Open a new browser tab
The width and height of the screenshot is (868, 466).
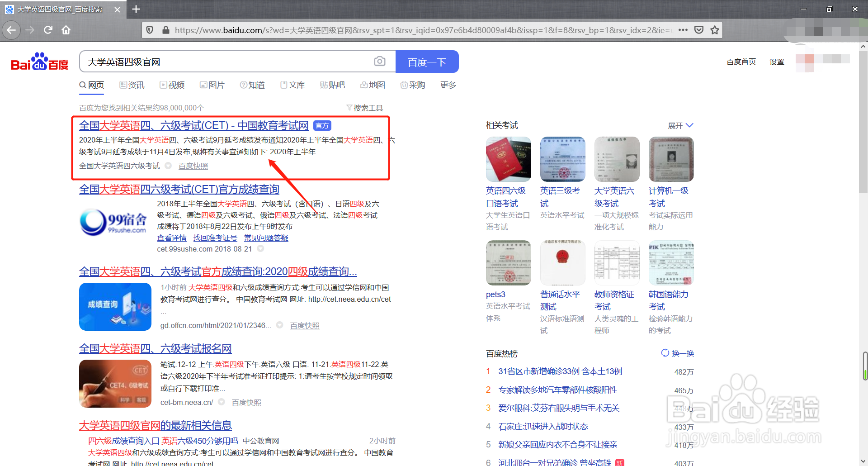136,9
